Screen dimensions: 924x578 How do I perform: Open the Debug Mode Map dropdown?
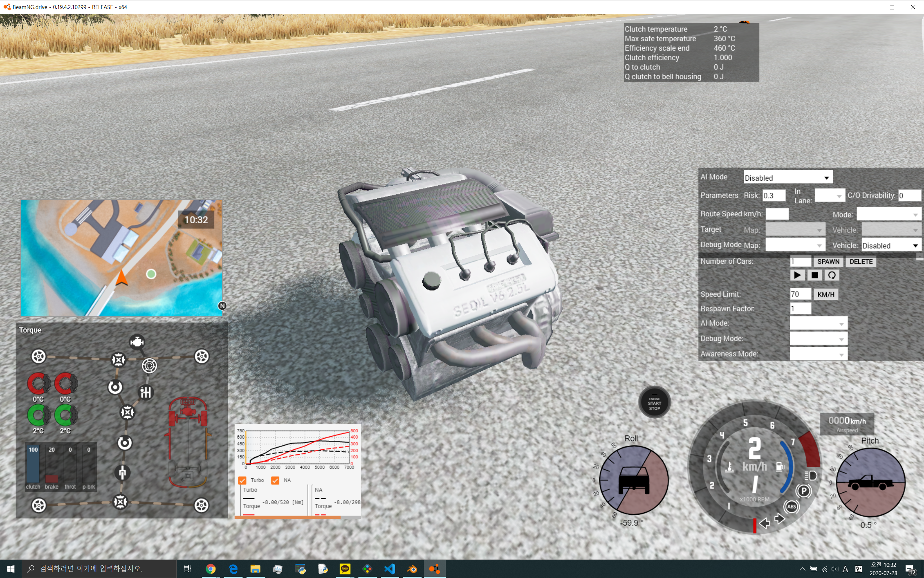[x=796, y=245]
